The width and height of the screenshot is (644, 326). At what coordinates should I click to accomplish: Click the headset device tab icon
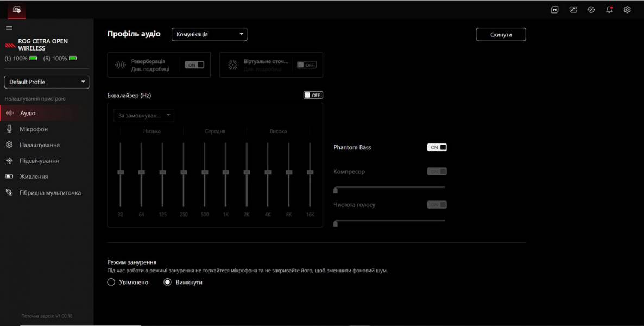(17, 9)
